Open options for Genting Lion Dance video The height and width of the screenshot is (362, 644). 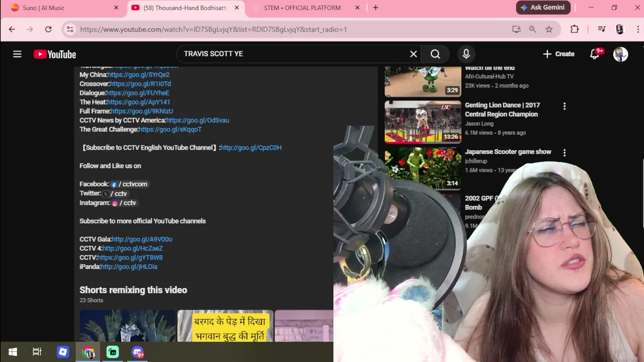tap(564, 106)
